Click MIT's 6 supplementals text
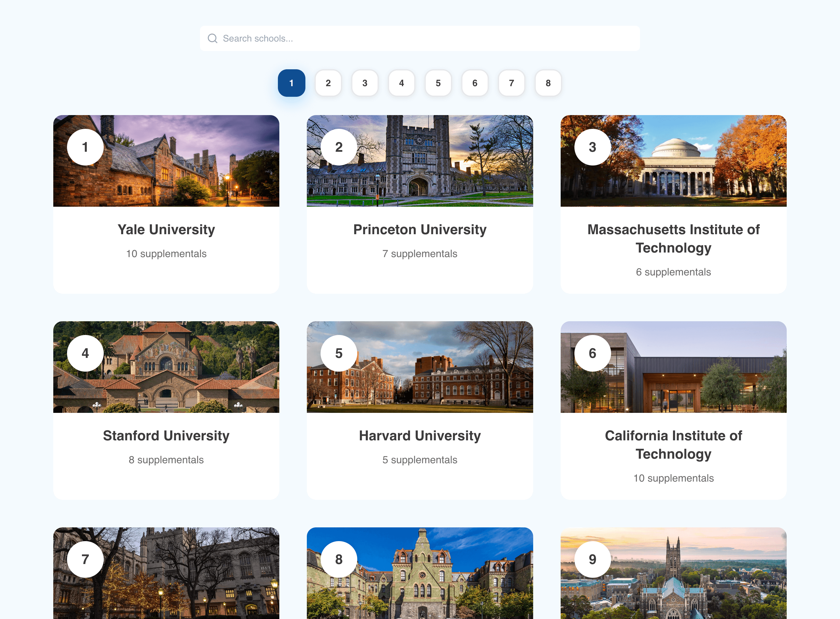This screenshot has height=619, width=840. [x=674, y=272]
